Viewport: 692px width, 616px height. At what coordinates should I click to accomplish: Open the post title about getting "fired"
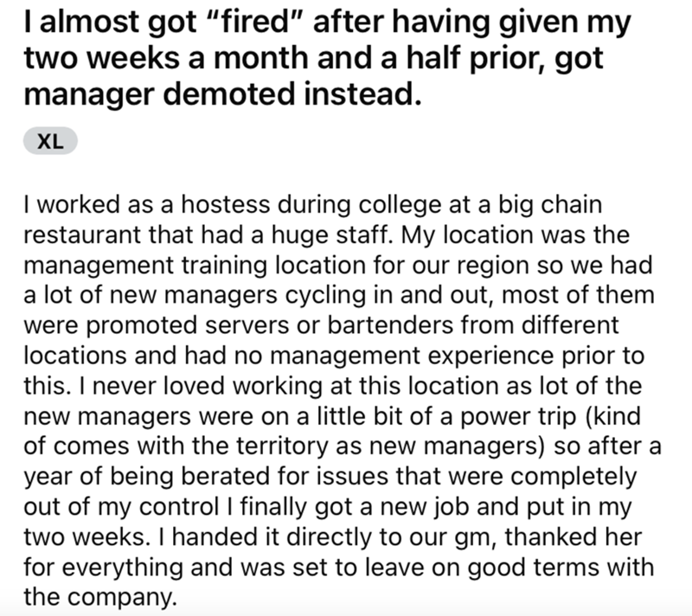pyautogui.click(x=328, y=58)
